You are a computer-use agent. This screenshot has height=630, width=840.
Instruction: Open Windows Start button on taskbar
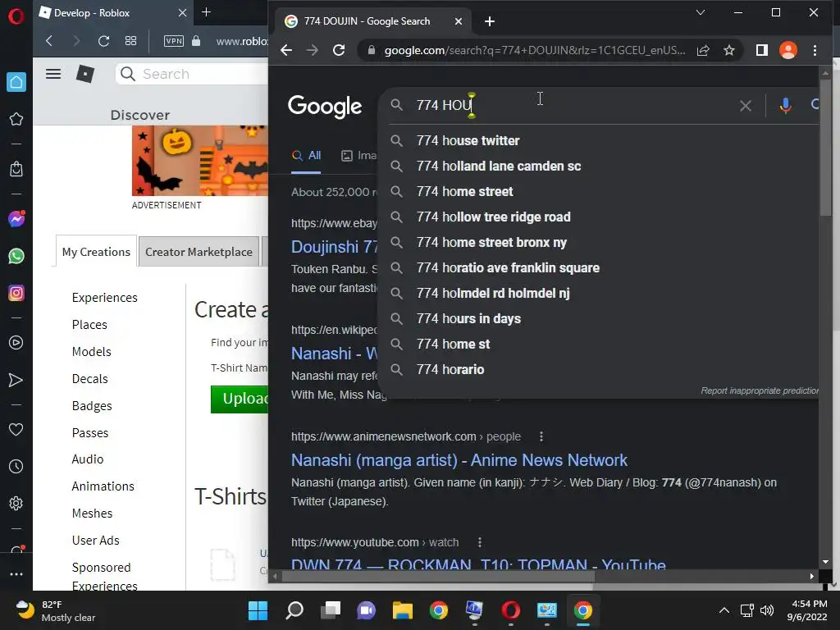click(x=258, y=610)
